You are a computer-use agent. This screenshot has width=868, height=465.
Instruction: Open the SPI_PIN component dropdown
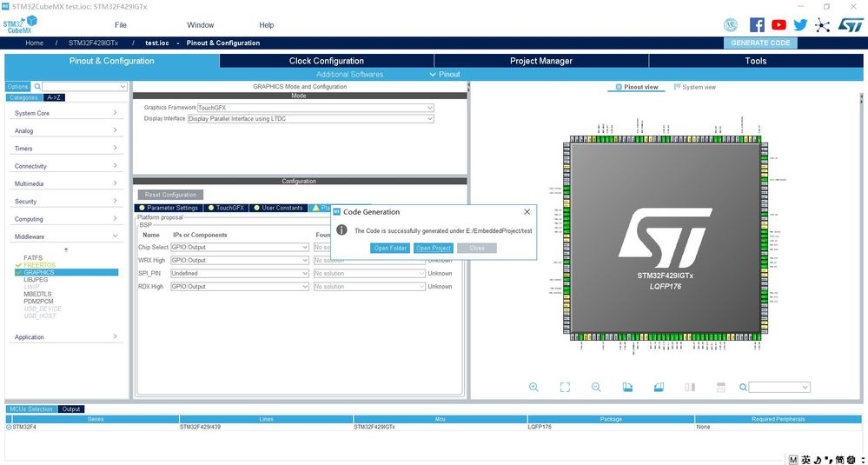point(239,274)
